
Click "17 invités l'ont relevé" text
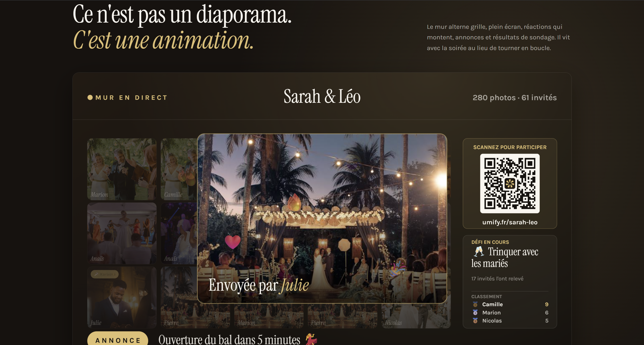pos(497,279)
